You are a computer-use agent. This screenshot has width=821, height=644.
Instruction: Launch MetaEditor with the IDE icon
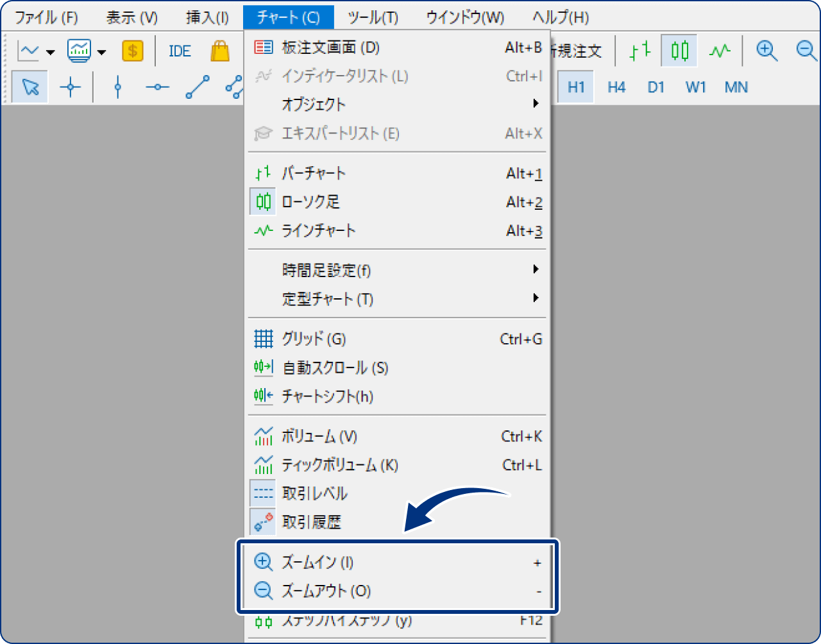[x=179, y=50]
